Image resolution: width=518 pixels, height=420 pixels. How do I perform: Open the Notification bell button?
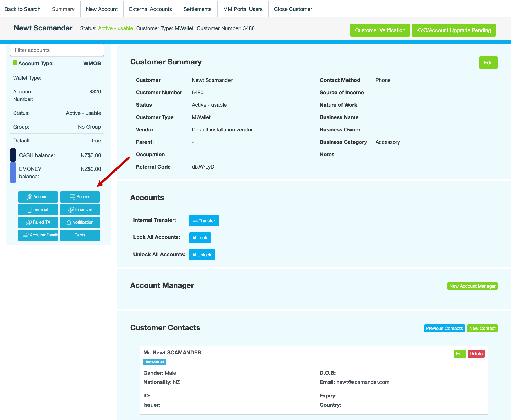(x=80, y=222)
